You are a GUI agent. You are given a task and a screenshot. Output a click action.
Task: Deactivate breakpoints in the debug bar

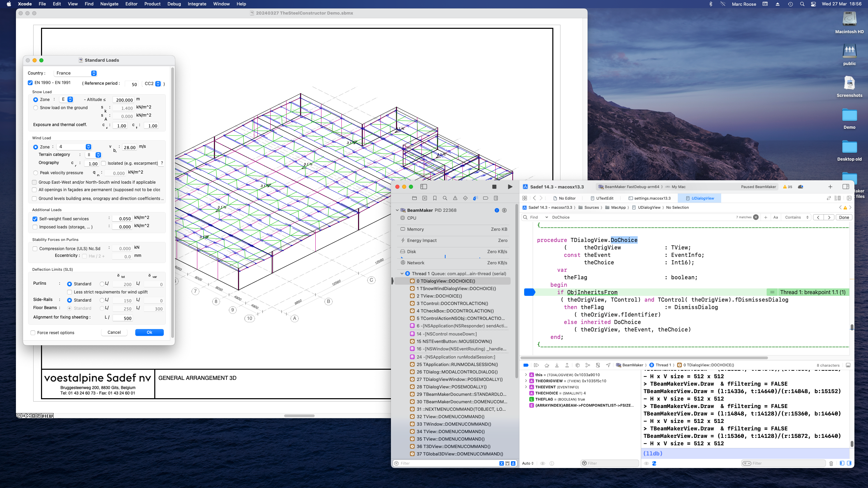tap(526, 365)
